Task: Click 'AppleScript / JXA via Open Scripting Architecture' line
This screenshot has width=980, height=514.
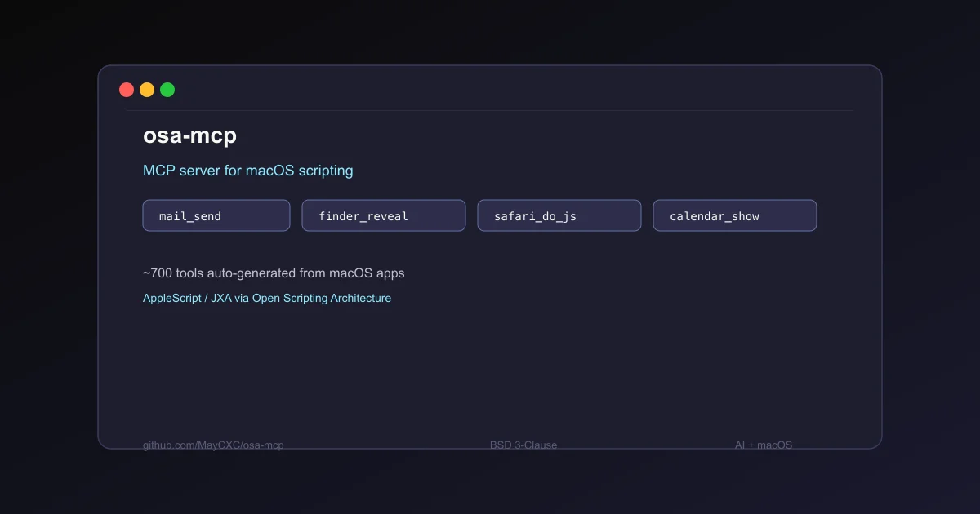Action: tap(267, 298)
